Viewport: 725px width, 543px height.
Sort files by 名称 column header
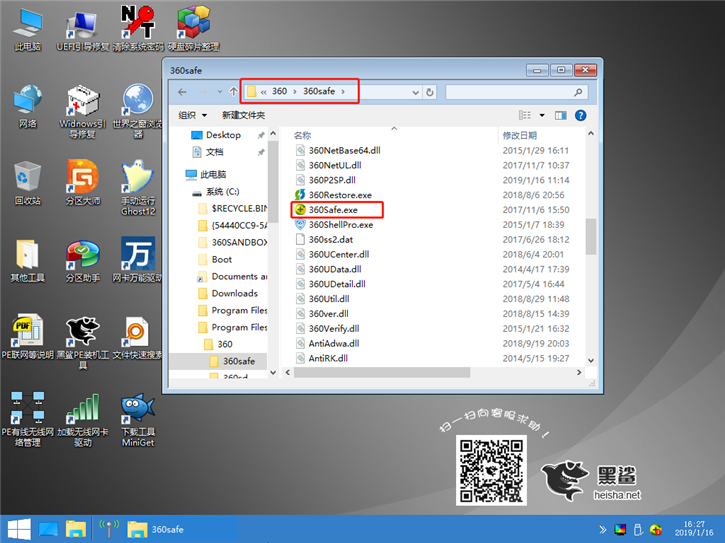[303, 135]
